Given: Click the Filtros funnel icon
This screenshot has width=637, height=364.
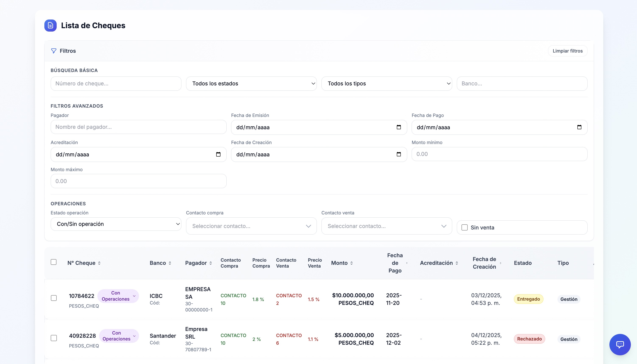Looking at the screenshot, I should tap(53, 51).
